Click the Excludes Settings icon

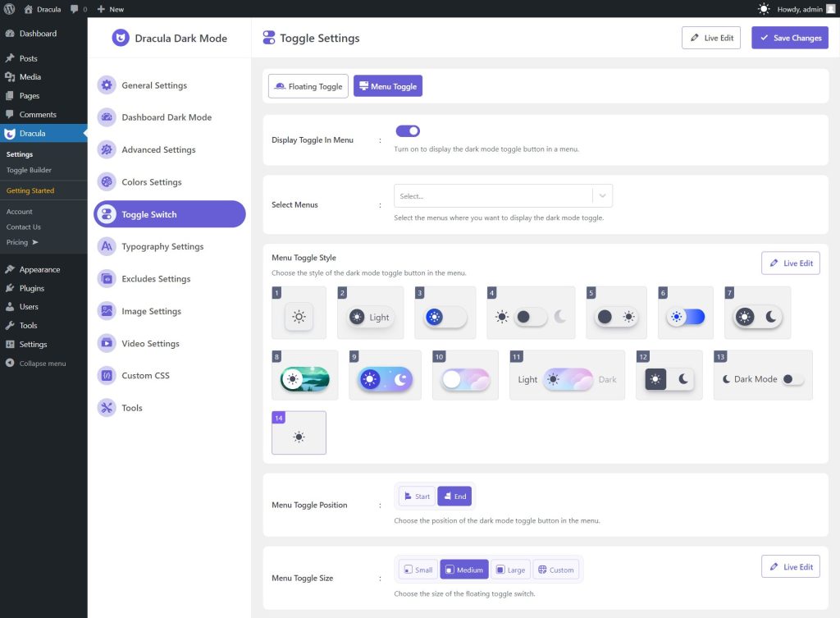[107, 279]
